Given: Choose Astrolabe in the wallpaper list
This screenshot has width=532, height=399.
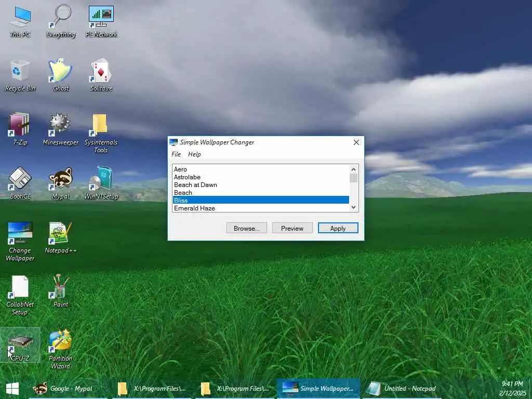Looking at the screenshot, I should (x=261, y=177).
